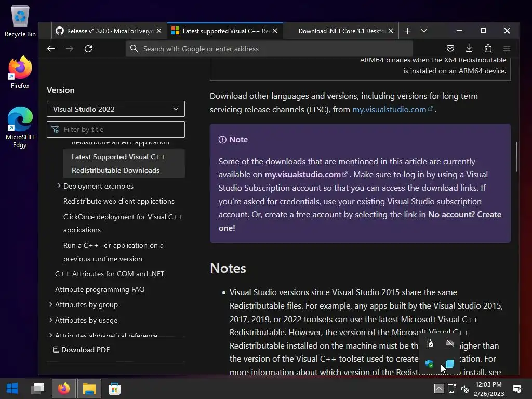Open the Microsoft Store taskbar icon
The width and height of the screenshot is (532, 399).
click(x=115, y=389)
